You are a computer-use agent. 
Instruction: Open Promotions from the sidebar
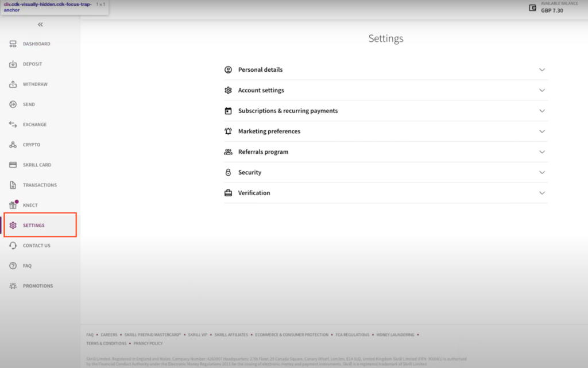(x=38, y=286)
